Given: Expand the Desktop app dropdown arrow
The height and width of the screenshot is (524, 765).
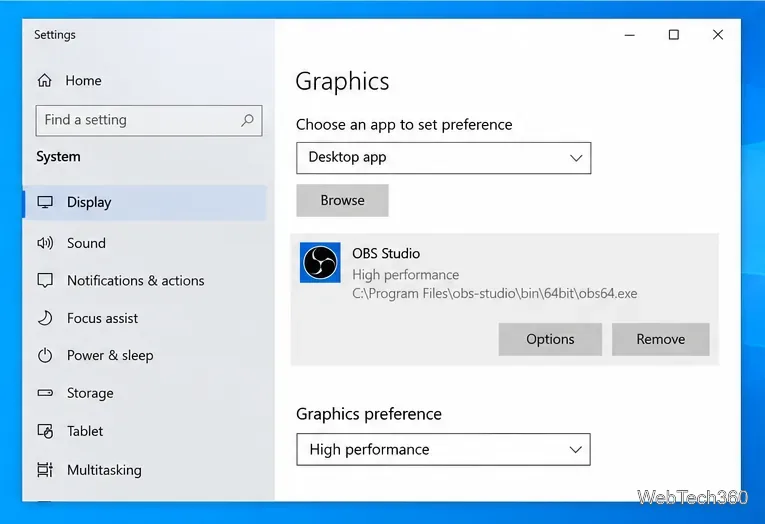Looking at the screenshot, I should 576,158.
